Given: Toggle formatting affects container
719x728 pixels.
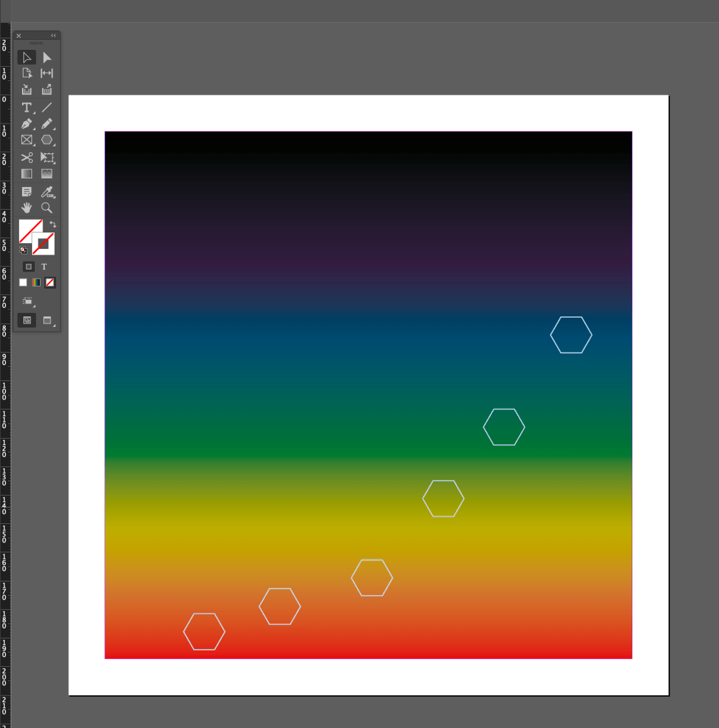Looking at the screenshot, I should click(28, 267).
